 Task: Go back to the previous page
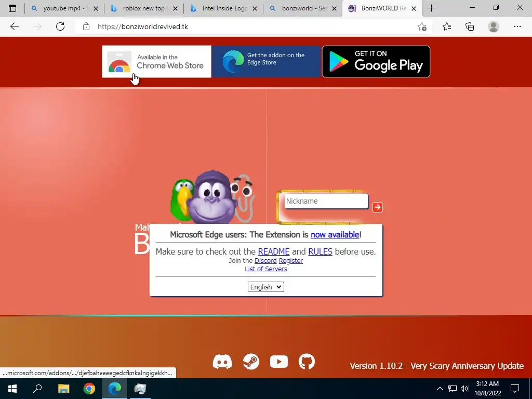click(x=14, y=26)
